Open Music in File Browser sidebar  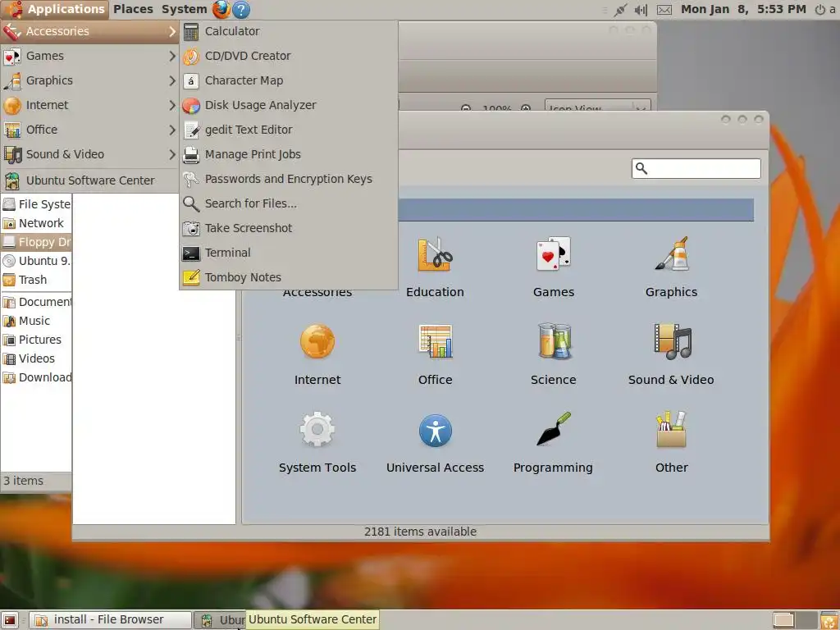36,321
